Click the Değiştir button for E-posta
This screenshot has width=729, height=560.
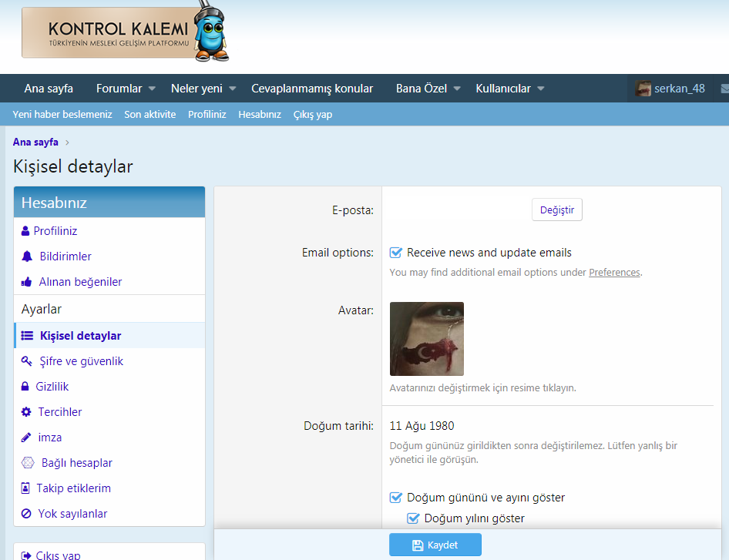557,210
